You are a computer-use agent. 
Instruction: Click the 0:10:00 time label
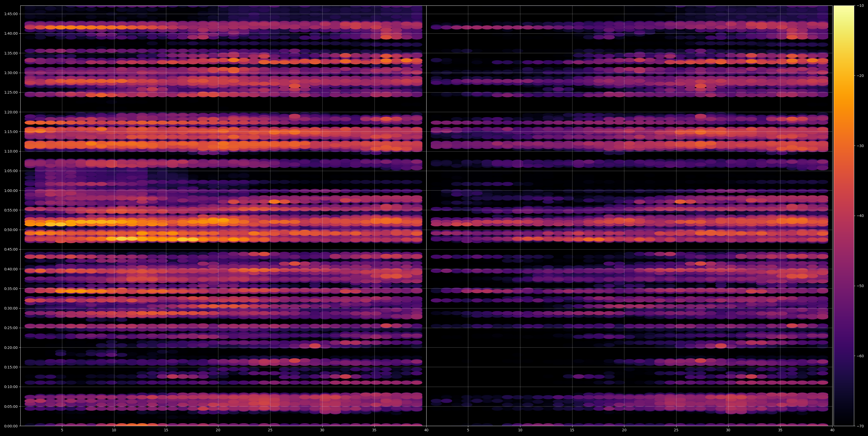pos(11,387)
